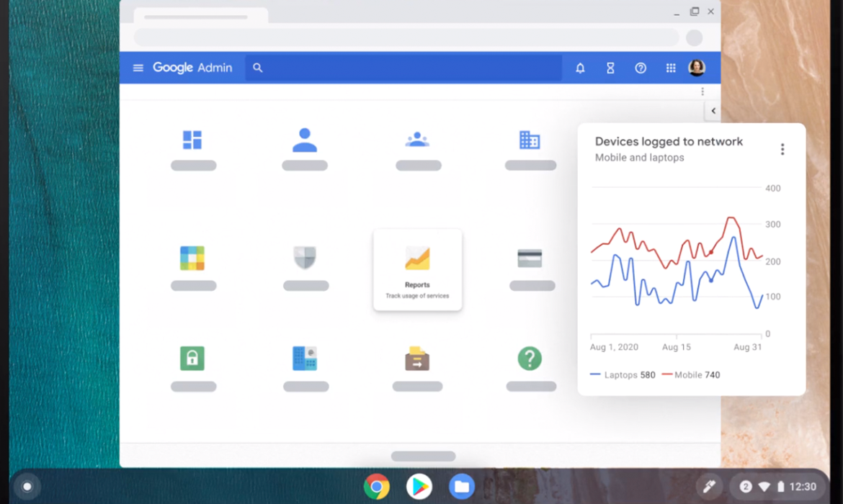843x504 pixels.
Task: Click the gray pill button at page bottom
Action: click(423, 456)
